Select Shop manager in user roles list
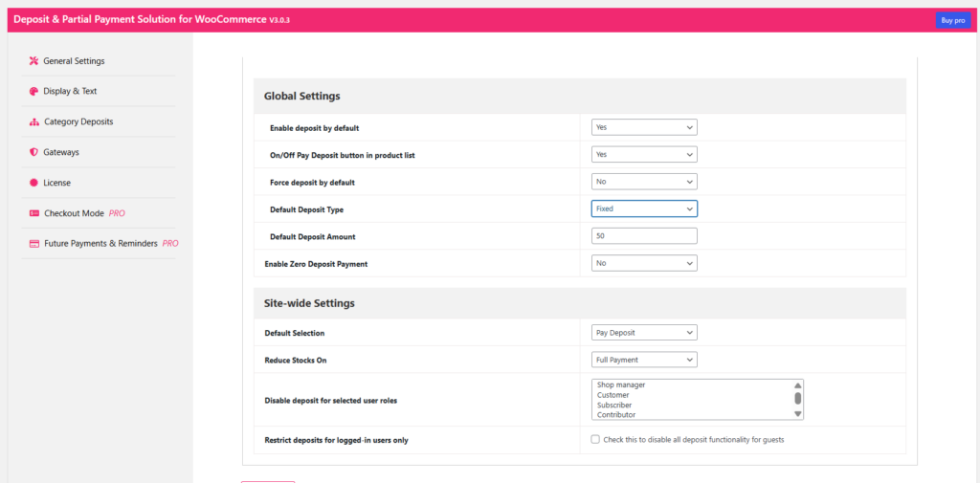 621,384
